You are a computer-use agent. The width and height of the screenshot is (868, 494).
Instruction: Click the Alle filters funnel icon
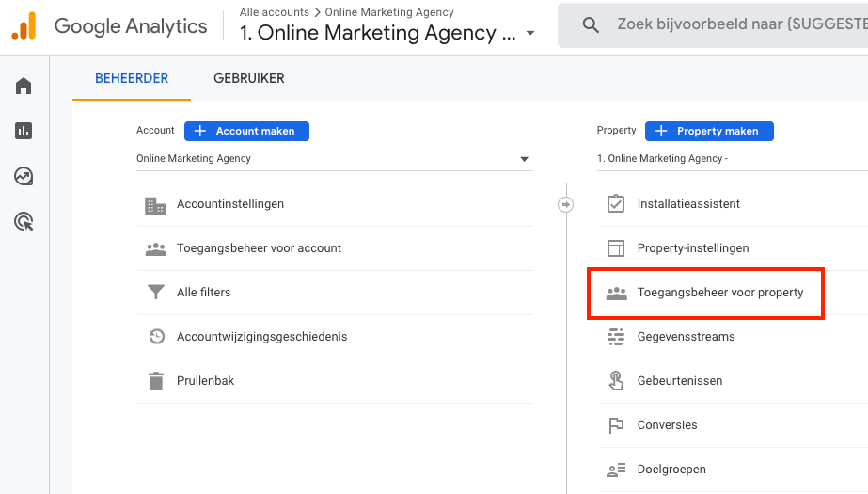click(x=155, y=293)
